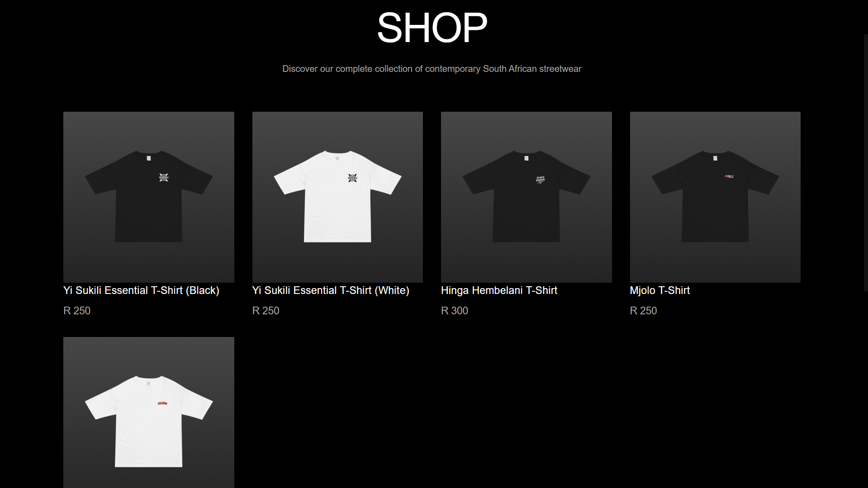Viewport: 868px width, 488px height.
Task: Click the Yi Sukili Essential T-Shirt (White) title
Action: point(331,290)
